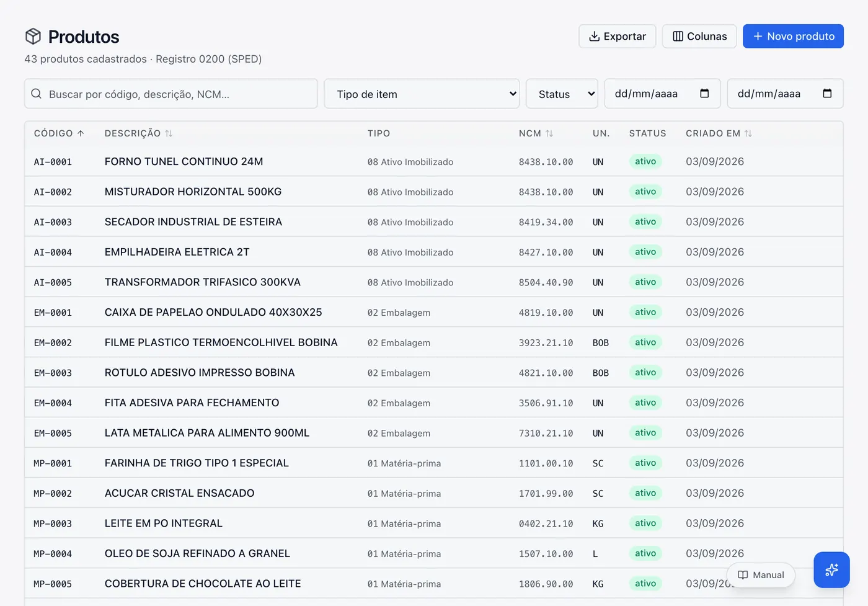Click LEITE EM PO INTEGRAL description
The height and width of the screenshot is (606, 868).
tap(163, 524)
